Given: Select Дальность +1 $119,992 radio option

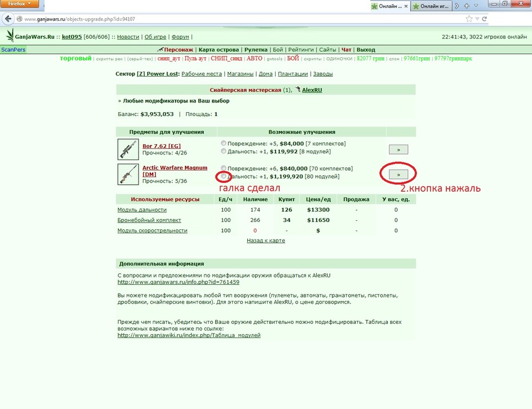Looking at the screenshot, I should click(223, 151).
